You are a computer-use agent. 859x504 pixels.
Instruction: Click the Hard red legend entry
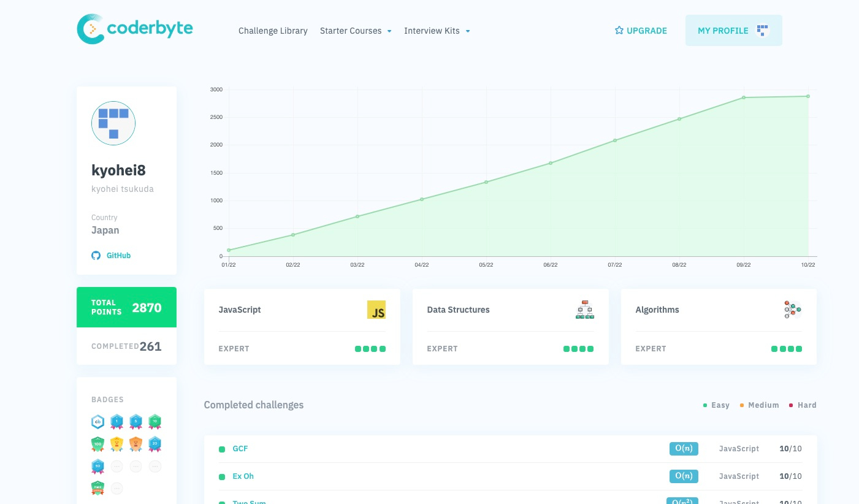click(803, 405)
